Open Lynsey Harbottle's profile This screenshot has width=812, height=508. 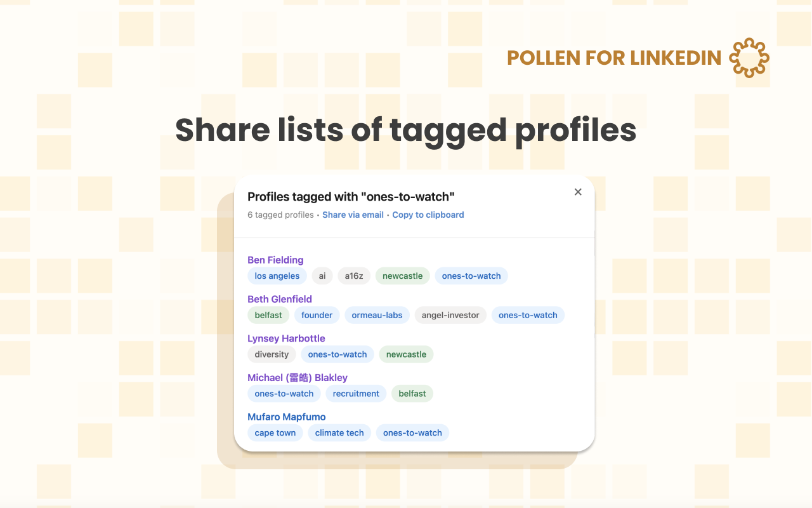[286, 338]
